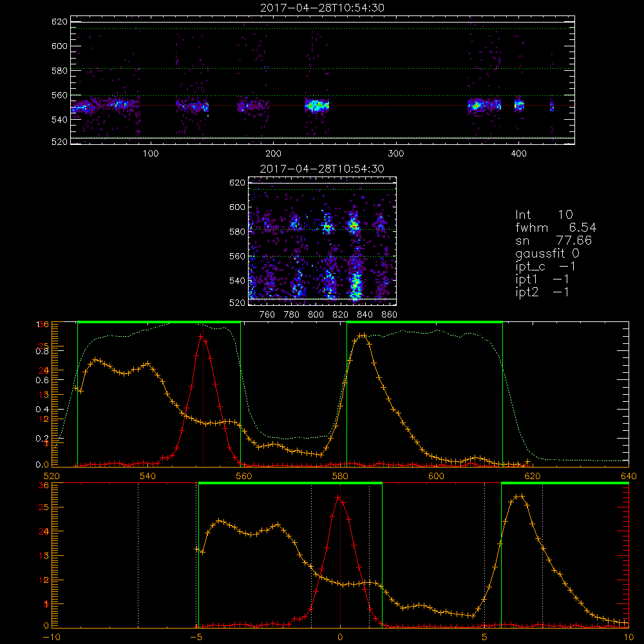Click the white dotted vertical line at -7 in bottom plot
644x644 pixels.
138,555
